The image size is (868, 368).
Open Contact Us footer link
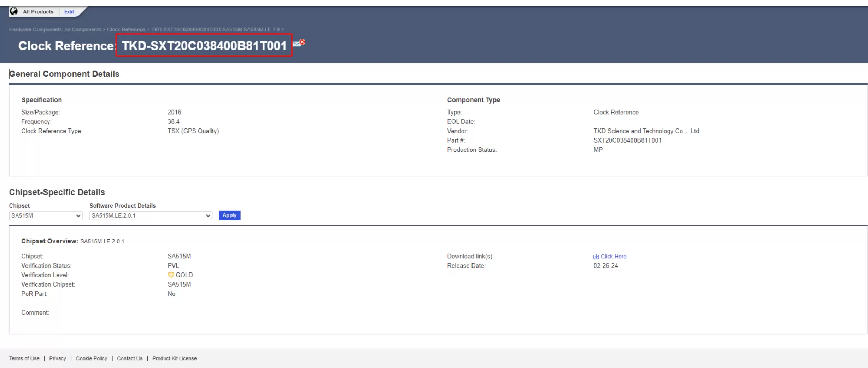(130, 358)
